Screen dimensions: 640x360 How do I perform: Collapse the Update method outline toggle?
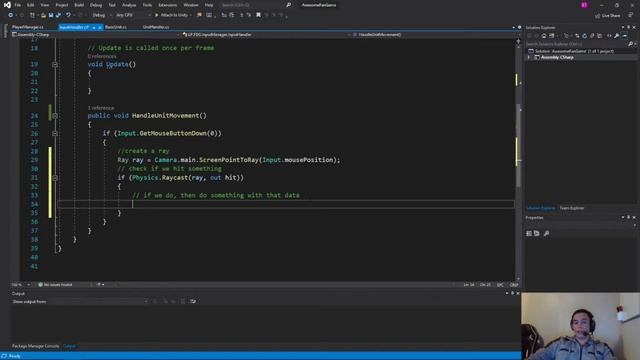(x=55, y=64)
